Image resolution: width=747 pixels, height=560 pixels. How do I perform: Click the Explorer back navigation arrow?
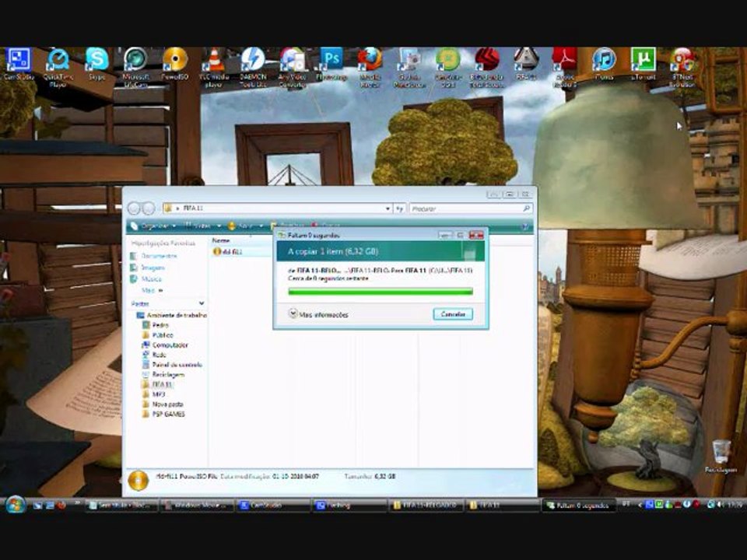click(135, 208)
